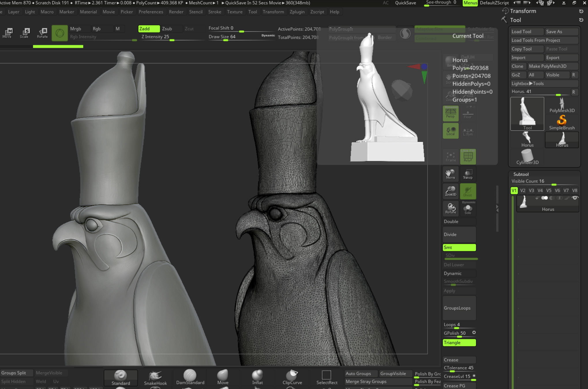Select the Move transform icon at top left
This screenshot has width=588, height=389.
[x=7, y=33]
